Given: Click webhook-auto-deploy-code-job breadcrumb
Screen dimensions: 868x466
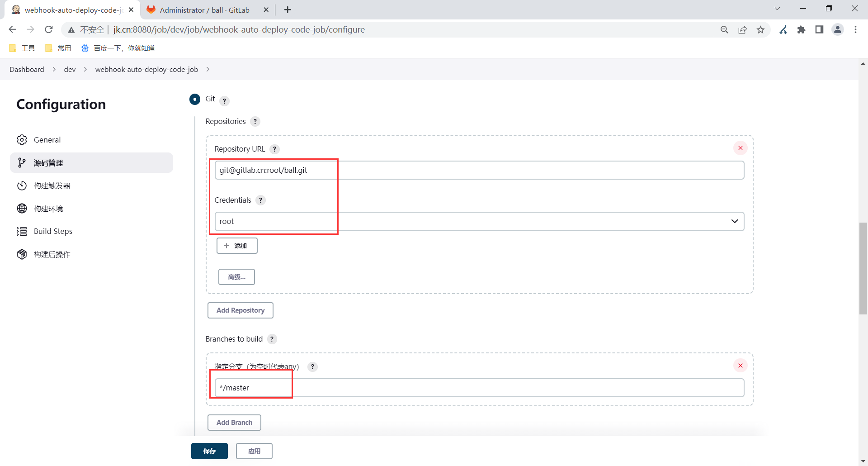Looking at the screenshot, I should 146,69.
